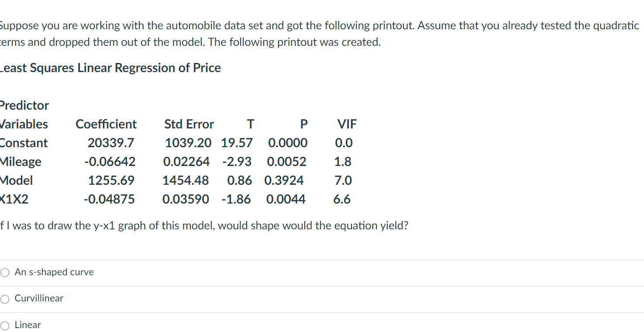Image resolution: width=644 pixels, height=332 pixels.
Task: Click the 'P' column header
Action: click(303, 124)
